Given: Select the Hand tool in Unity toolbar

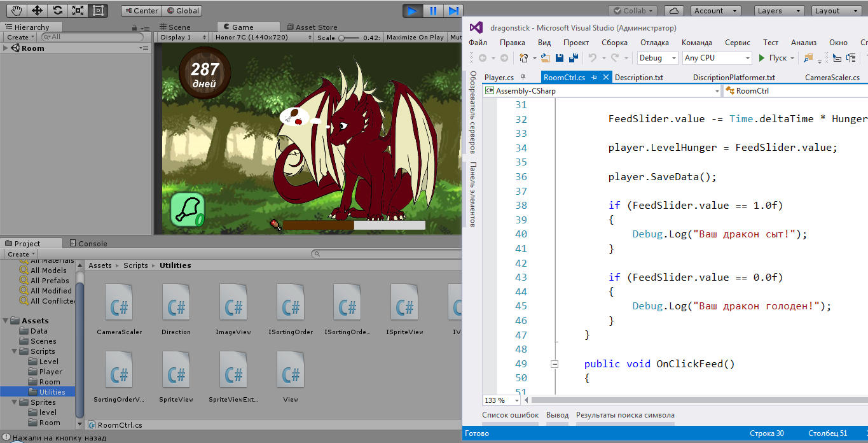Looking at the screenshot, I should point(17,10).
